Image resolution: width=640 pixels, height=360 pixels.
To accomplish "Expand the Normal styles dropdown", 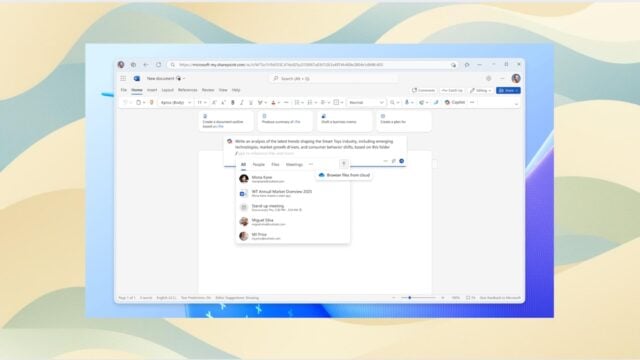I will click(366, 102).
